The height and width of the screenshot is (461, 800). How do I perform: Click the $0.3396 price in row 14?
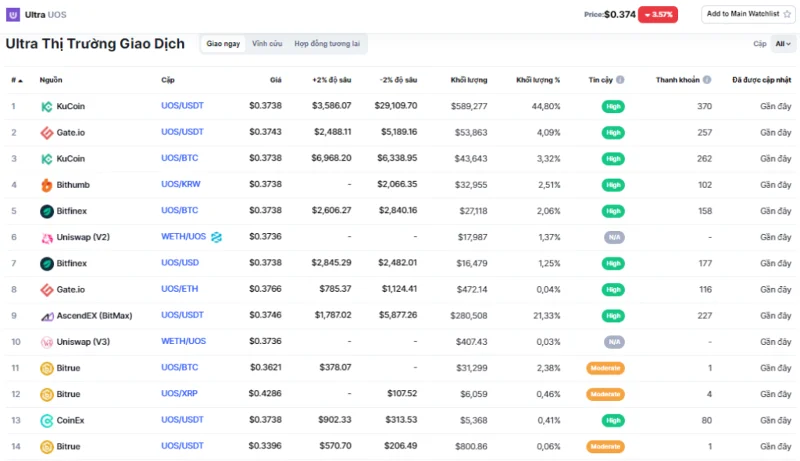click(265, 446)
